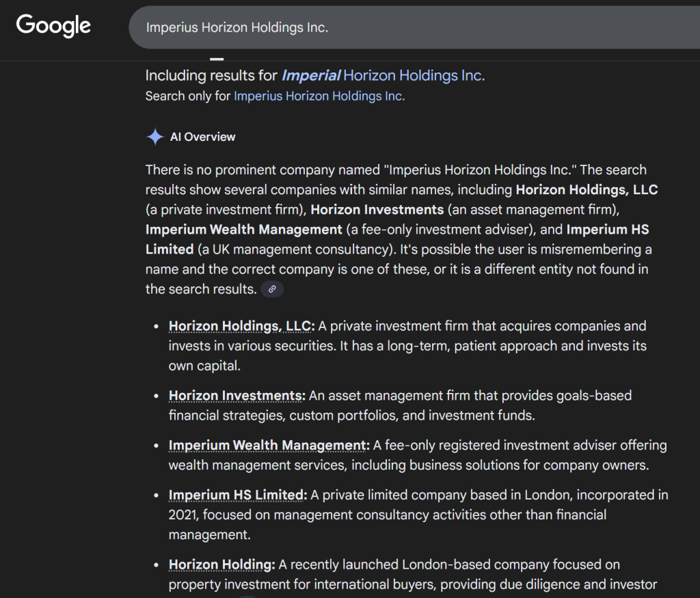Select the active tab underline below search bar
Image resolution: width=700 pixels, height=598 pixels.
tap(217, 59)
